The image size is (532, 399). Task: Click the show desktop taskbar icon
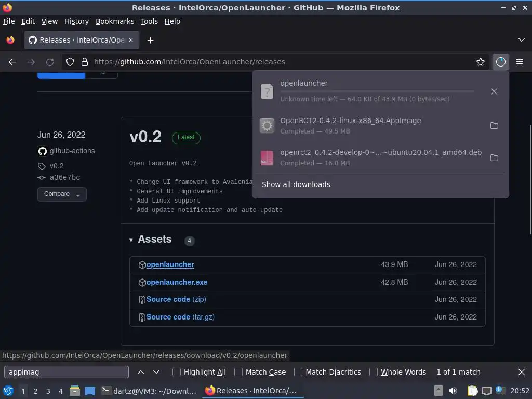click(x=90, y=391)
